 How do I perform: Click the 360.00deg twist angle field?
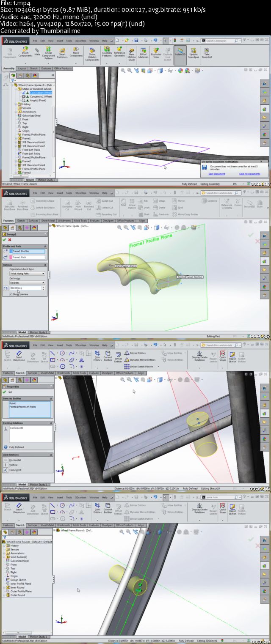pyautogui.click(x=26, y=288)
